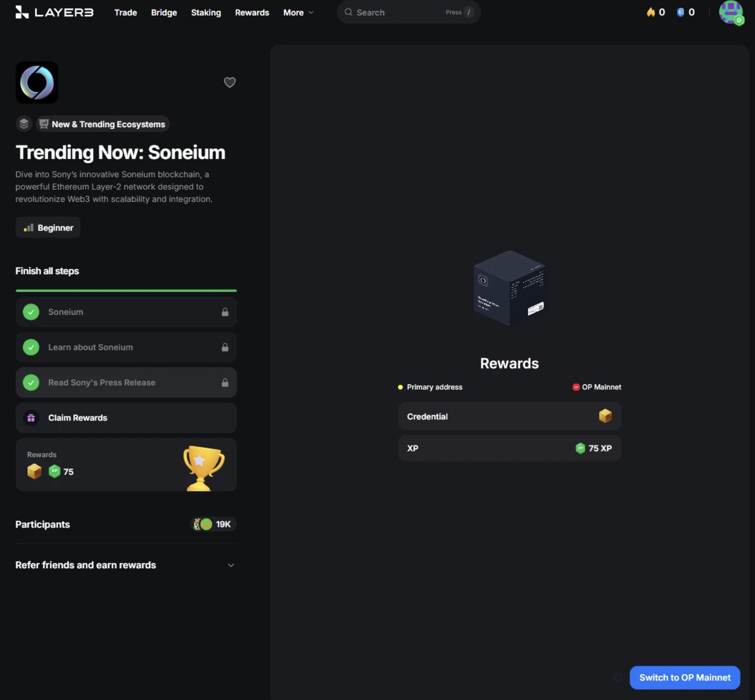
Task: Click the green notification badge on avatar
Action: tap(739, 20)
